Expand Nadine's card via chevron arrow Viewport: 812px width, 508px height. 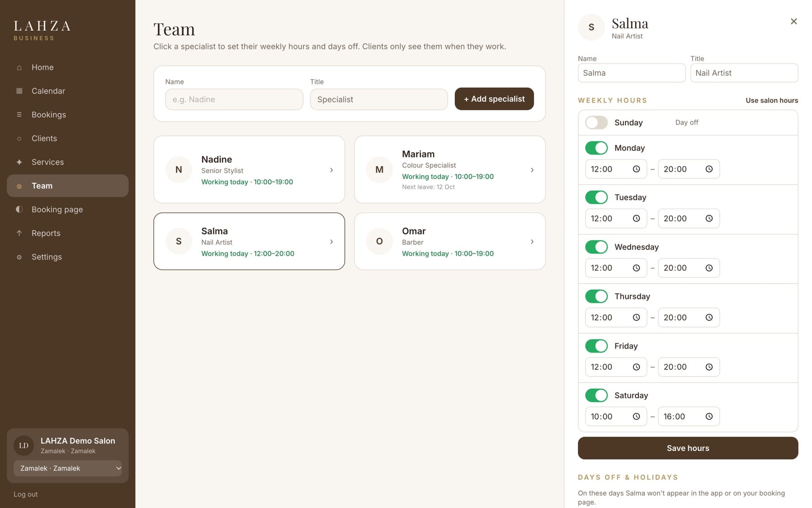(x=332, y=170)
